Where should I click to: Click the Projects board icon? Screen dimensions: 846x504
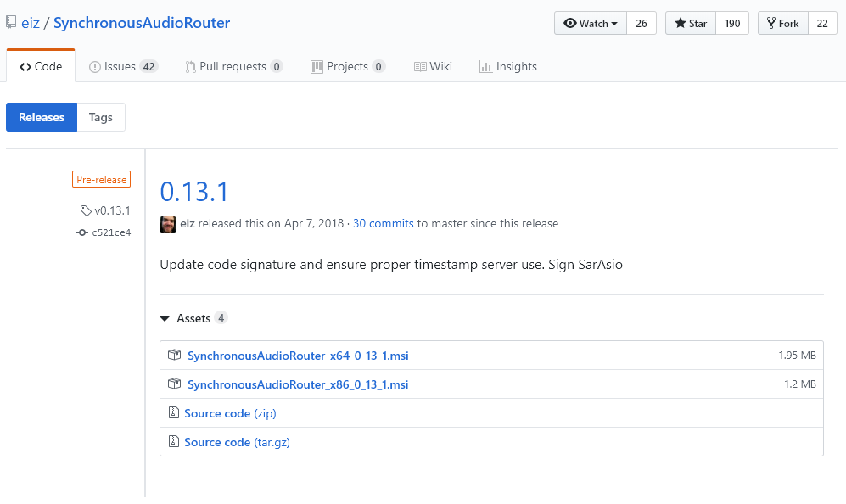(x=317, y=67)
